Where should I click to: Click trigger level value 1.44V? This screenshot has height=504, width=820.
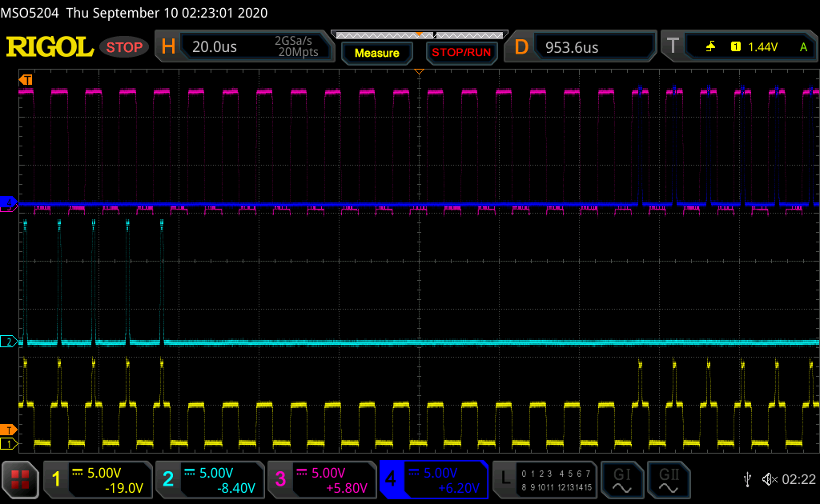[x=762, y=47]
